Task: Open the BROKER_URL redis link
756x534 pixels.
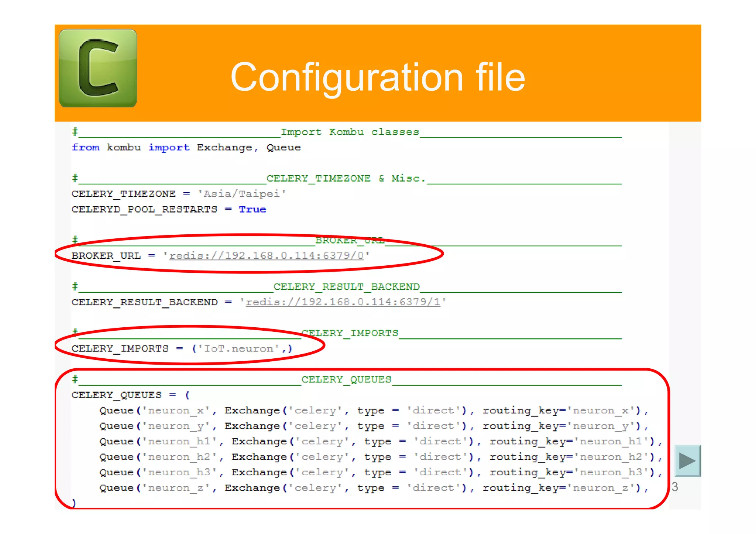Action: pyautogui.click(x=267, y=256)
